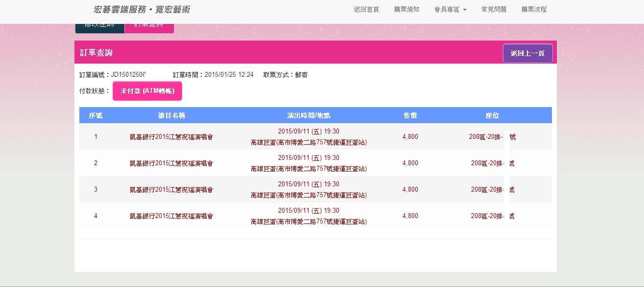Image resolution: width=644 pixels, height=287 pixels.
Task: Click the show date in row 1
Action: coord(309,132)
